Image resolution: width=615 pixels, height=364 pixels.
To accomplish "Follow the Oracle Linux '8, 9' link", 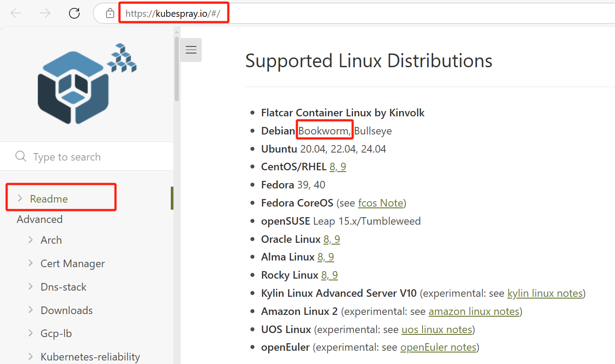I will point(332,239).
